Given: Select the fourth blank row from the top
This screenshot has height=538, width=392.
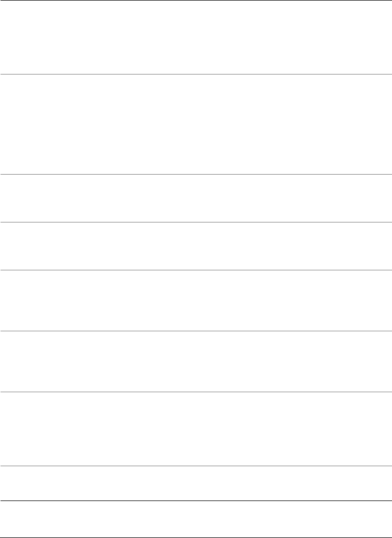Looking at the screenshot, I should click(196, 246).
